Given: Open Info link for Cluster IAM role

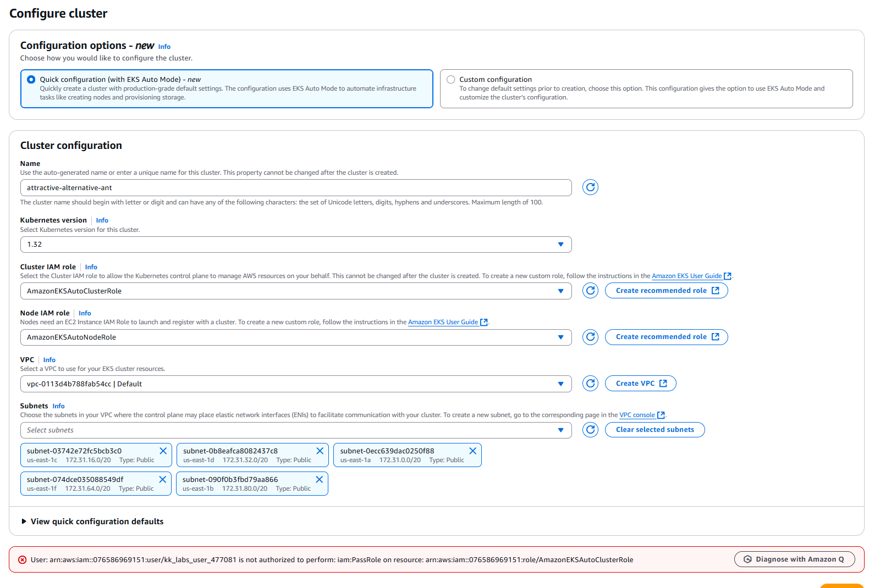Looking at the screenshot, I should pos(91,267).
